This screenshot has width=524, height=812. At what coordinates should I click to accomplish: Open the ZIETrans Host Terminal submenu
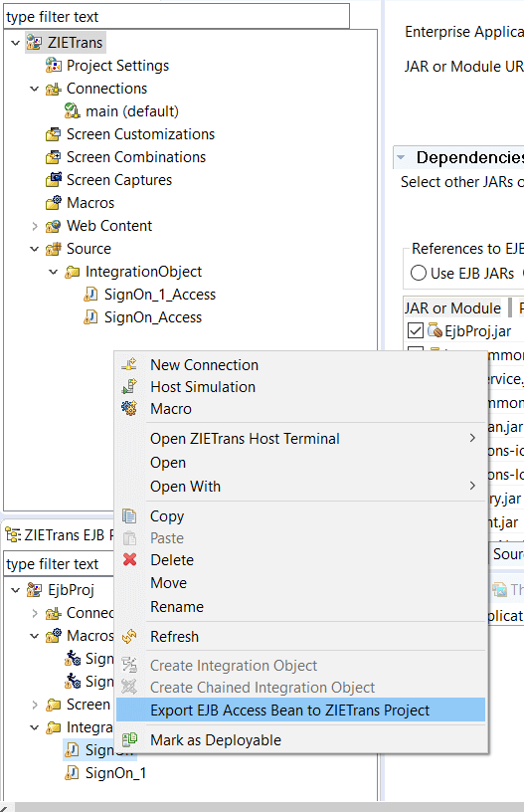click(x=300, y=439)
